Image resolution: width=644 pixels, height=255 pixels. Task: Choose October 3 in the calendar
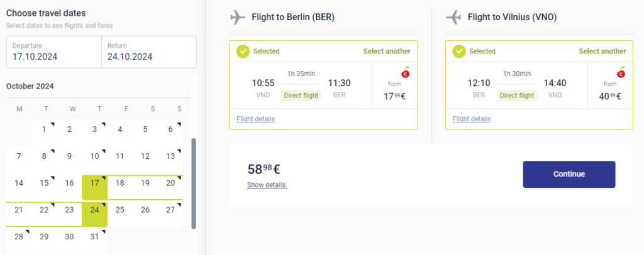94,130
